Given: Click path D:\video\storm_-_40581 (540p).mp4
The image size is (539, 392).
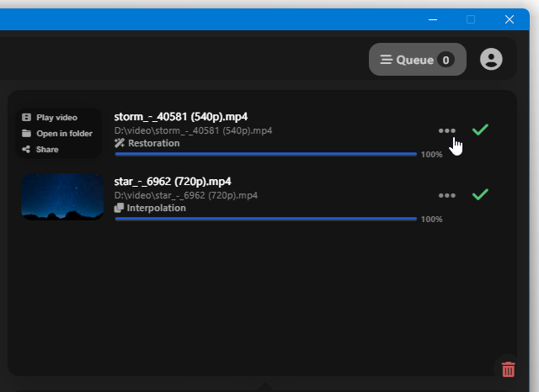Looking at the screenshot, I should click(x=193, y=130).
